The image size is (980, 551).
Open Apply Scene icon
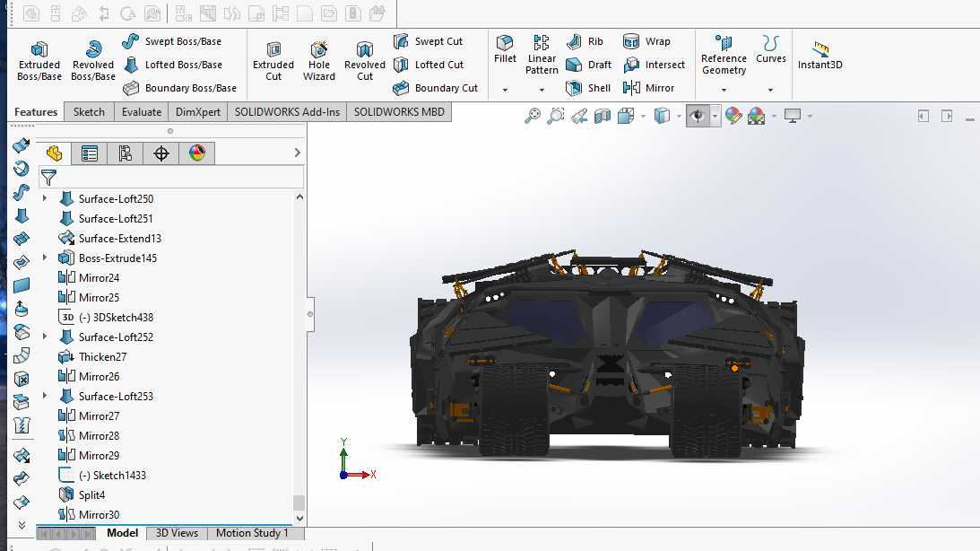point(756,116)
